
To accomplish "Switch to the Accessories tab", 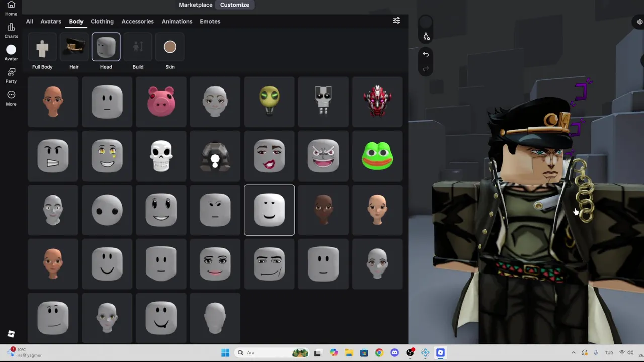I will 137,21.
